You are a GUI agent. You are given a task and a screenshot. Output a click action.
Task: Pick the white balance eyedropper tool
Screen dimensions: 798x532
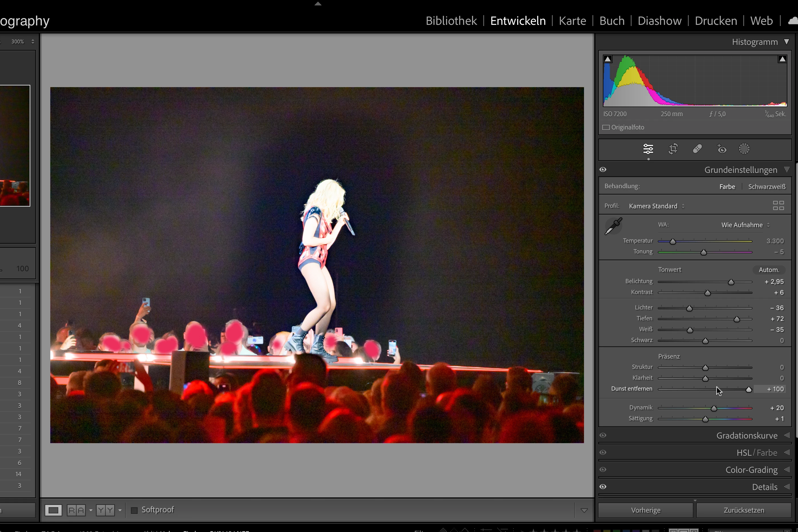coord(613,226)
